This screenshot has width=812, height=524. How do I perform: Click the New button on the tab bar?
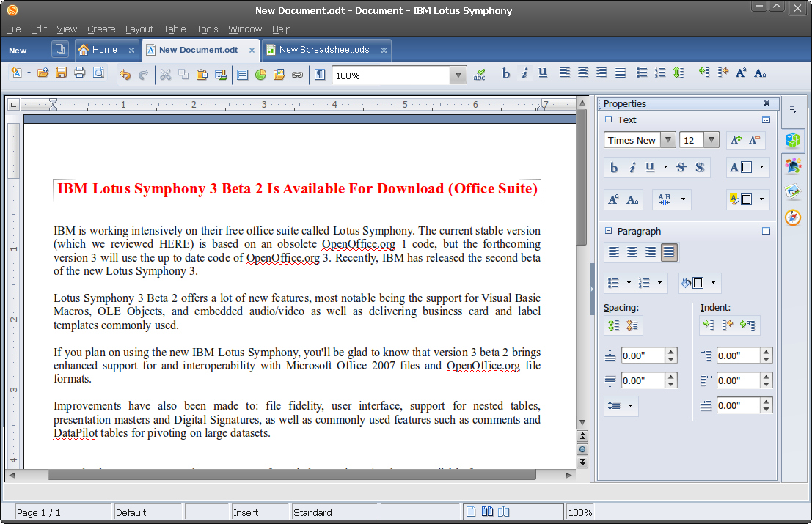[x=18, y=50]
